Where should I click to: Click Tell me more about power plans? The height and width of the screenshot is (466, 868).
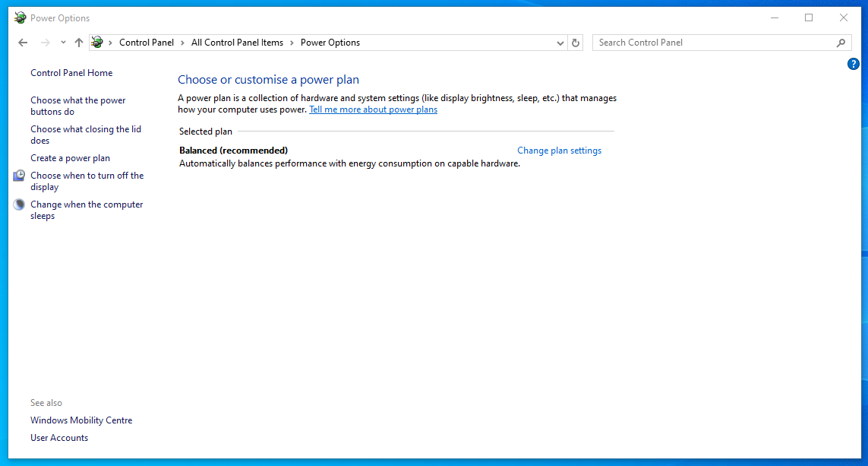373,109
